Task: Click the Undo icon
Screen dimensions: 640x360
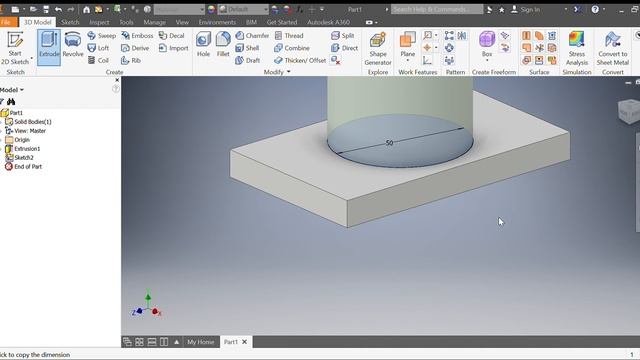Action: point(58,9)
